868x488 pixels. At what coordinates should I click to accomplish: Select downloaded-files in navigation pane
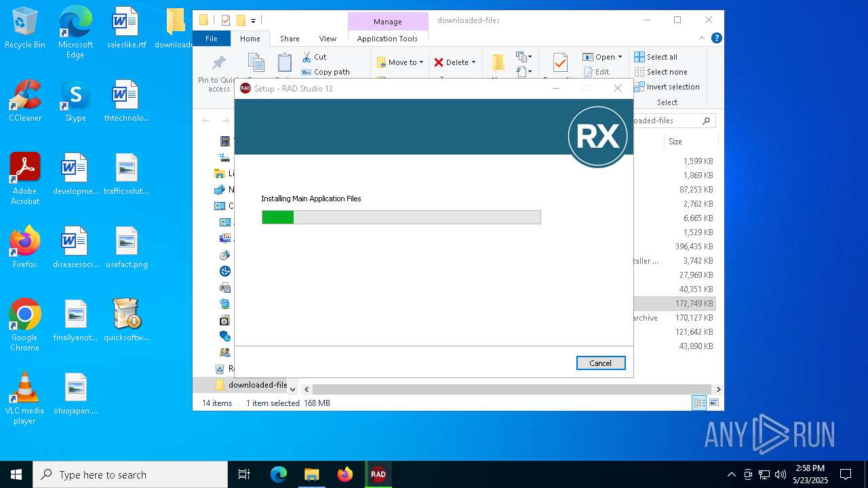click(x=250, y=385)
